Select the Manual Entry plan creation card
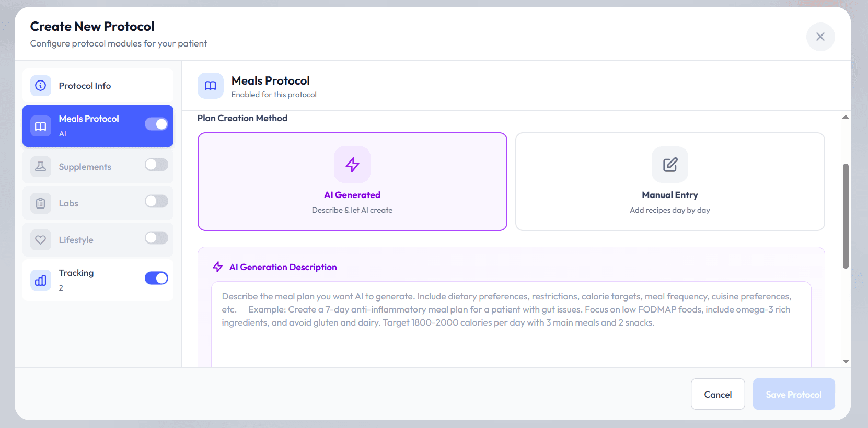This screenshot has width=868, height=428. pyautogui.click(x=669, y=181)
